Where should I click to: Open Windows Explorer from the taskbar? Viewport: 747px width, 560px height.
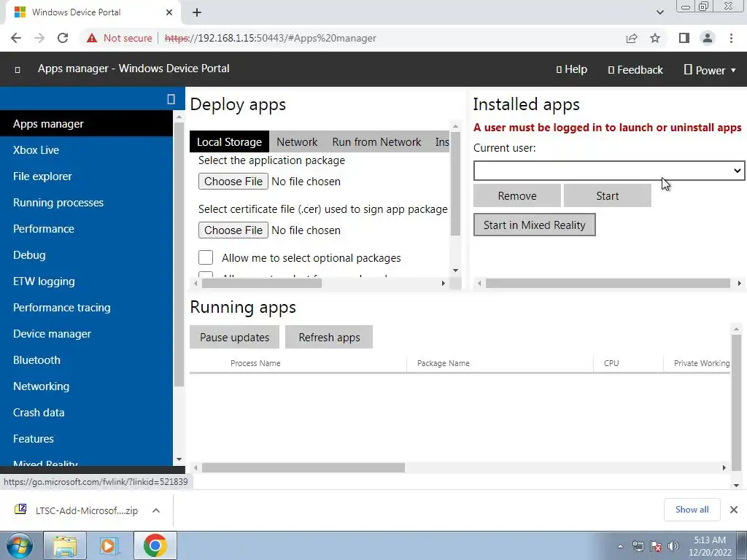65,545
